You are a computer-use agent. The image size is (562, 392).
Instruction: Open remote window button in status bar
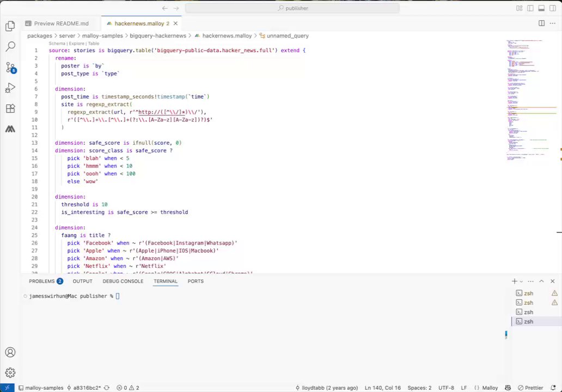7,388
